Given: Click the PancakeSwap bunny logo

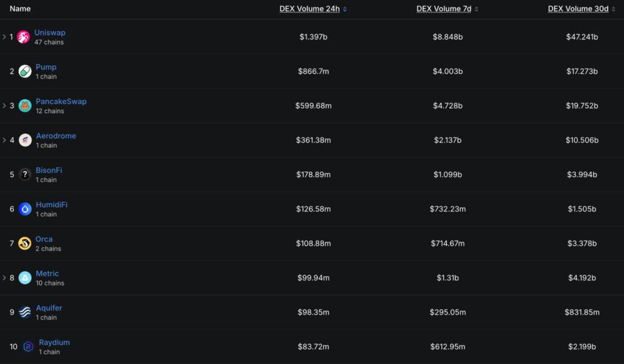Looking at the screenshot, I should pos(24,106).
